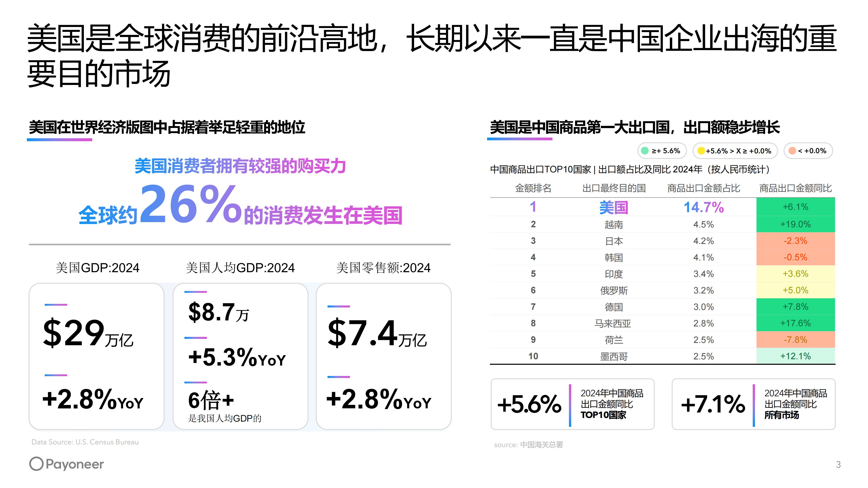Select the 美国 cell in the export table
Screen dimensions: 868x488
pyautogui.click(x=614, y=207)
